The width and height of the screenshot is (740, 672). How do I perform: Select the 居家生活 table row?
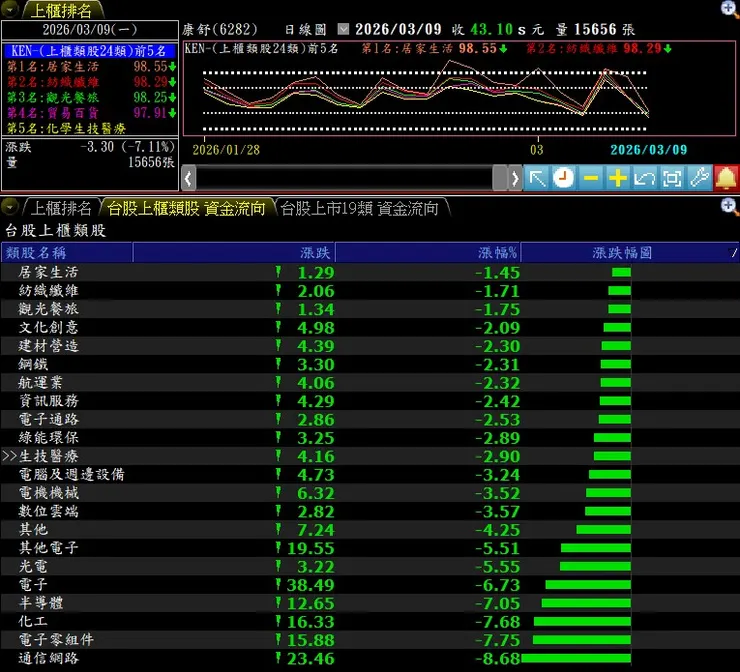[370, 272]
